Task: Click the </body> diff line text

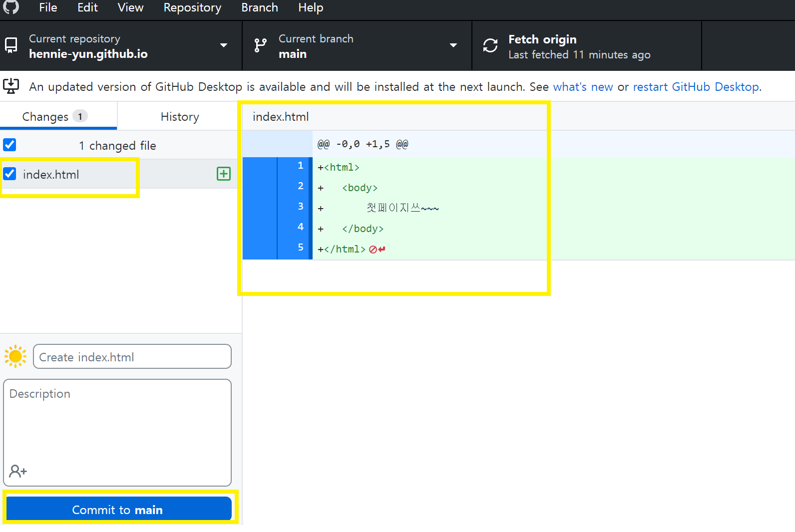Action: tap(363, 229)
